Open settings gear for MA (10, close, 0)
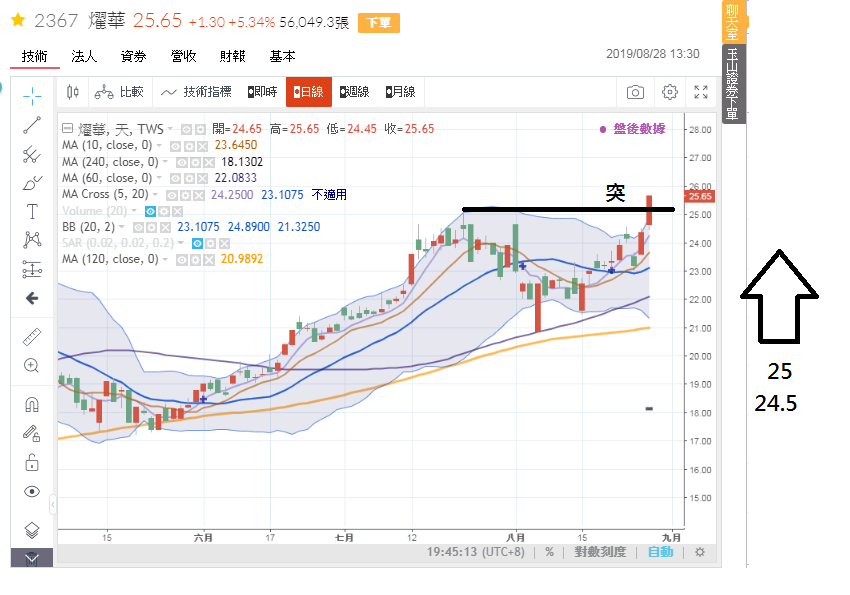This screenshot has height=595, width=850. [x=189, y=146]
